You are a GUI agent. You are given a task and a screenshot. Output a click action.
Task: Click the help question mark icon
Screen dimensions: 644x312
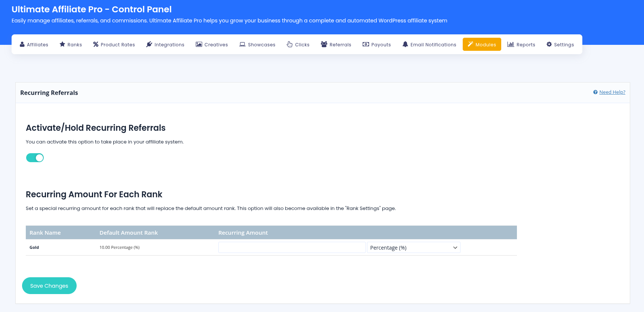pyautogui.click(x=595, y=92)
